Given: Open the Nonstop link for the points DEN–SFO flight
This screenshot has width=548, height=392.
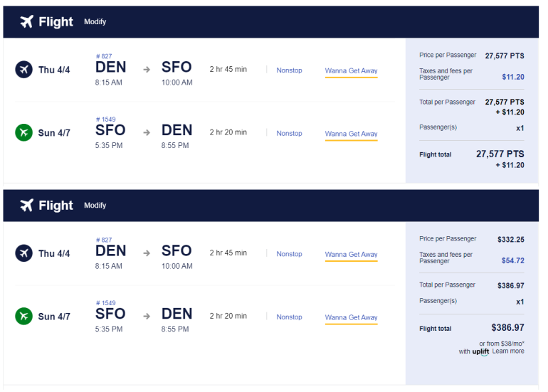Looking at the screenshot, I should click(x=289, y=70).
